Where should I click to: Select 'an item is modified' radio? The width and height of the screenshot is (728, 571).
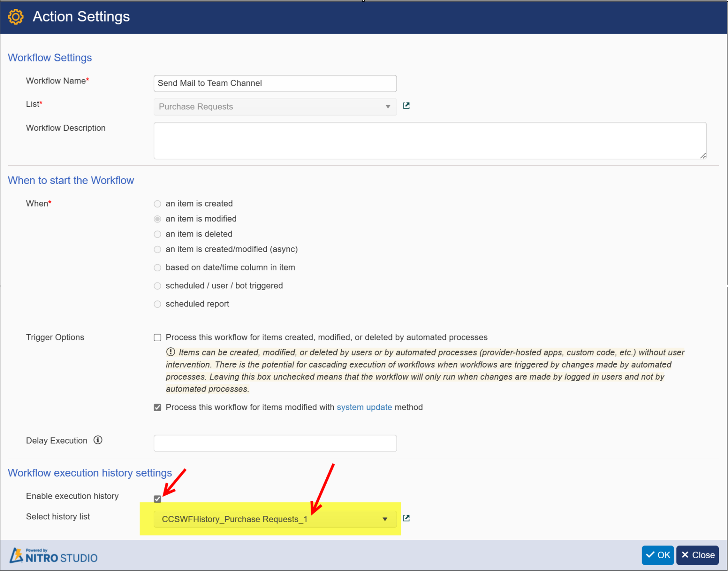point(158,219)
